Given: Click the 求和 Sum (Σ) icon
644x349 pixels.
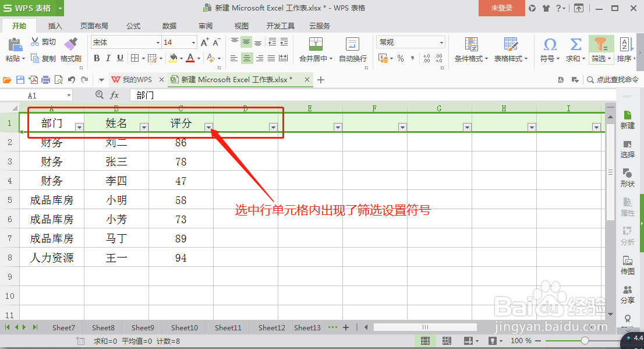Looking at the screenshot, I should click(575, 45).
